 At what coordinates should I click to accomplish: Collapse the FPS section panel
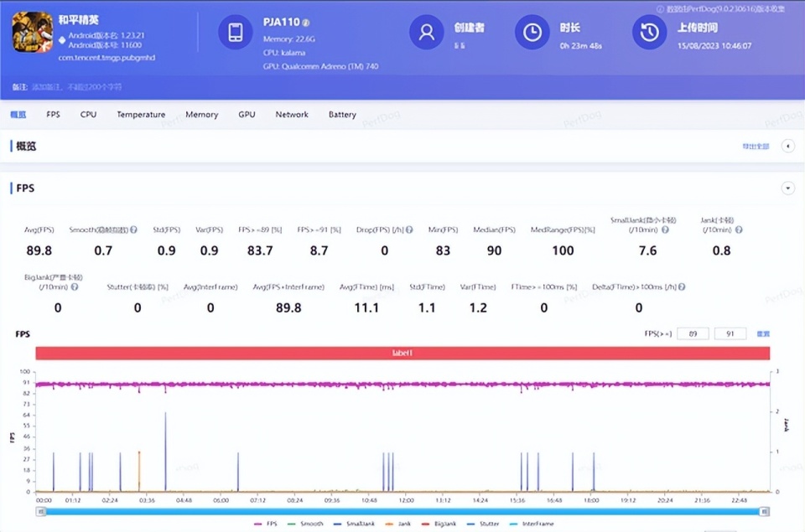[x=787, y=189]
